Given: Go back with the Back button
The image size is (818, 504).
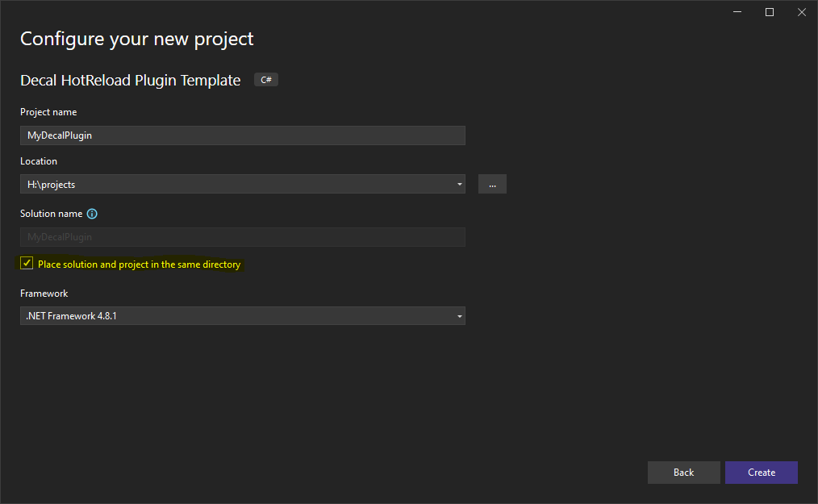Looking at the screenshot, I should tap(683, 473).
